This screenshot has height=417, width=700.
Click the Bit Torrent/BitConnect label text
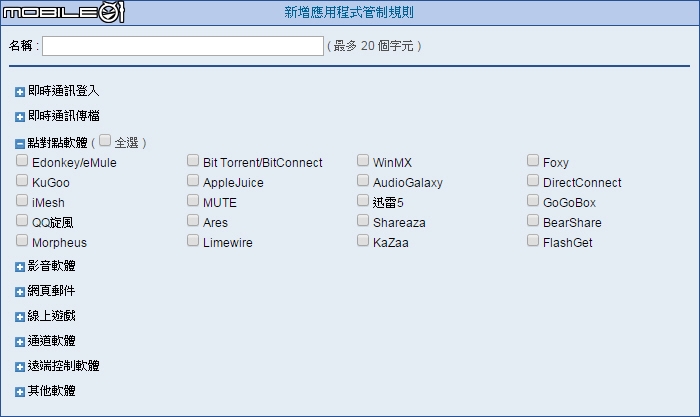262,163
